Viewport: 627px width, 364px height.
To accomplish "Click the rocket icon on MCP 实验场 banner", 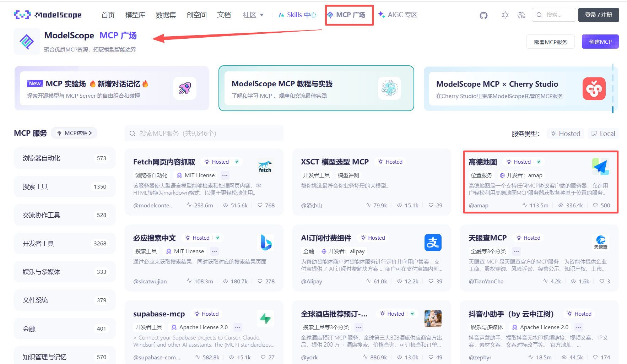I will (185, 88).
